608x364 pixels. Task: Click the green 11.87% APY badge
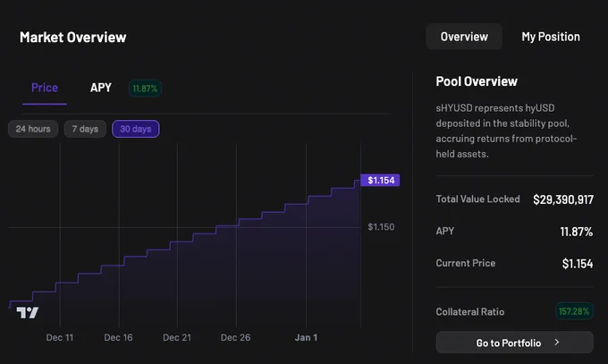[145, 89]
